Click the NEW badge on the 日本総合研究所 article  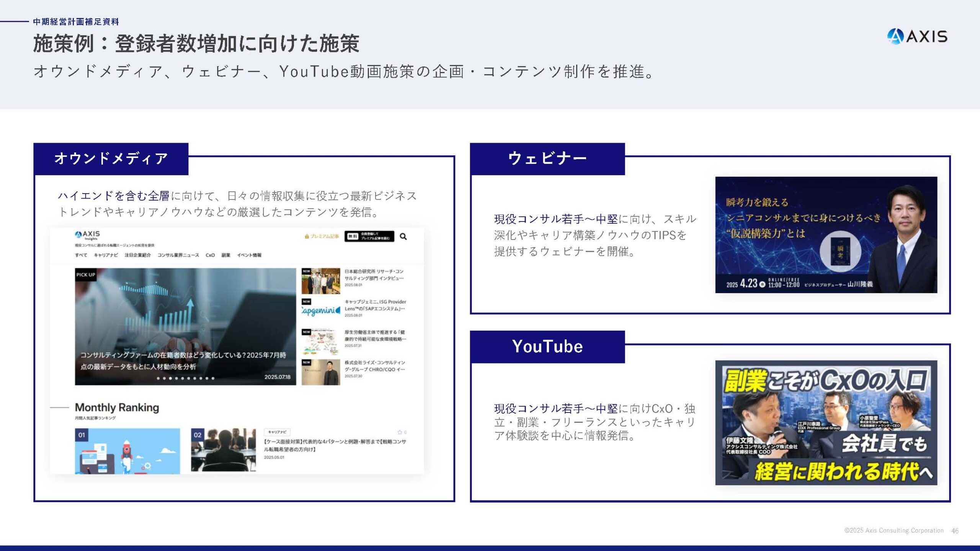(306, 271)
